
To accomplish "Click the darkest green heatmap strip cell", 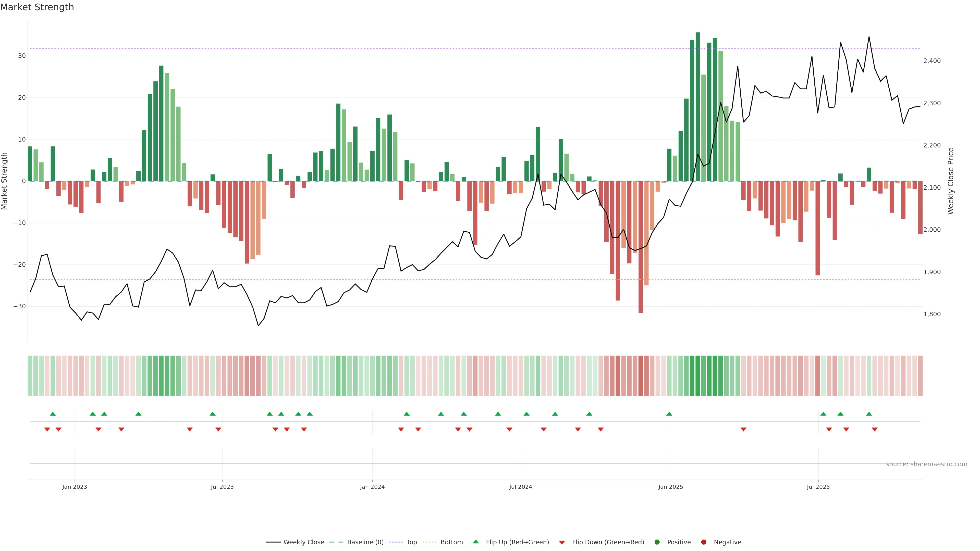I will click(698, 376).
